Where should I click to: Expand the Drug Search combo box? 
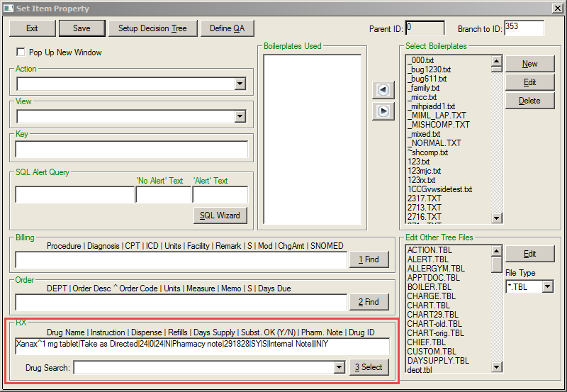(x=338, y=367)
